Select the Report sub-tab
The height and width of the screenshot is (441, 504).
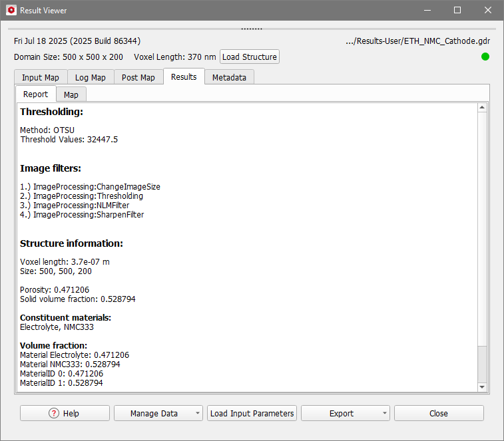35,94
